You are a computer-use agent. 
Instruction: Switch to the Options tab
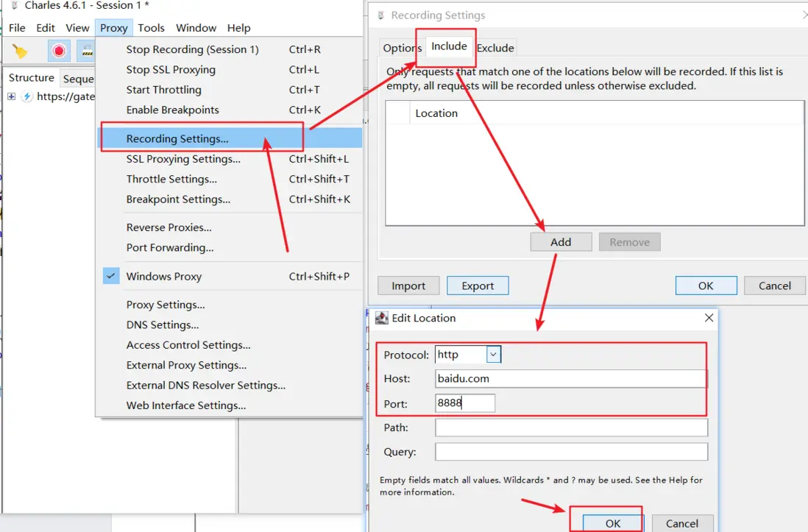click(402, 48)
